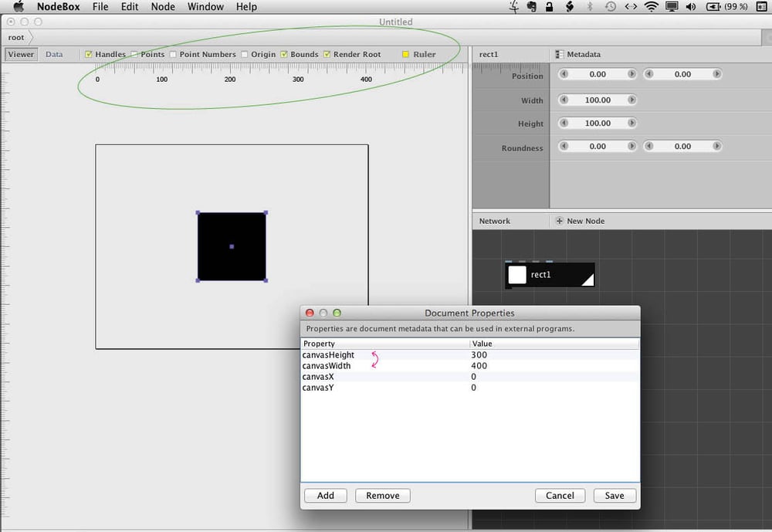
Task: Select the canvasWidth value cell
Action: pyautogui.click(x=555, y=366)
